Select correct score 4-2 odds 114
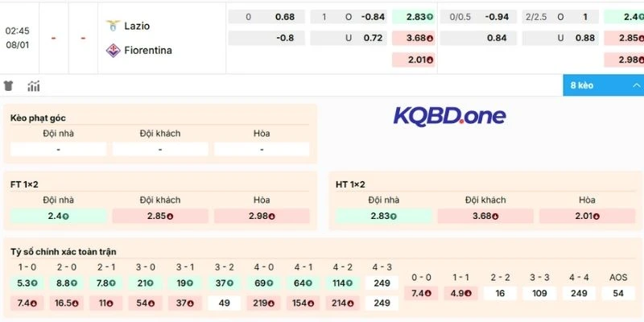The image size is (644, 322). [343, 283]
